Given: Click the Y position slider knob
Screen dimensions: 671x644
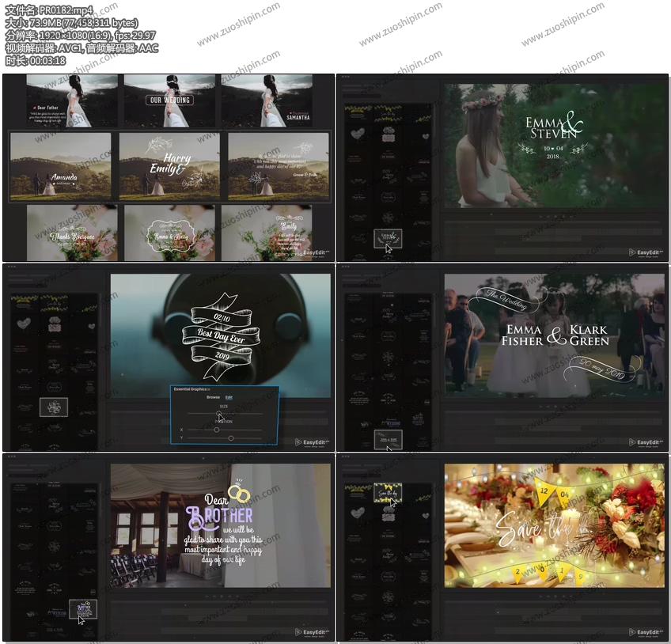Looking at the screenshot, I should pos(230,438).
